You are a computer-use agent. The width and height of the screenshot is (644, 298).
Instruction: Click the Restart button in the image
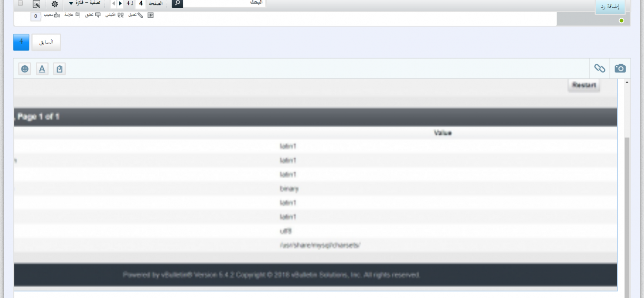[584, 85]
